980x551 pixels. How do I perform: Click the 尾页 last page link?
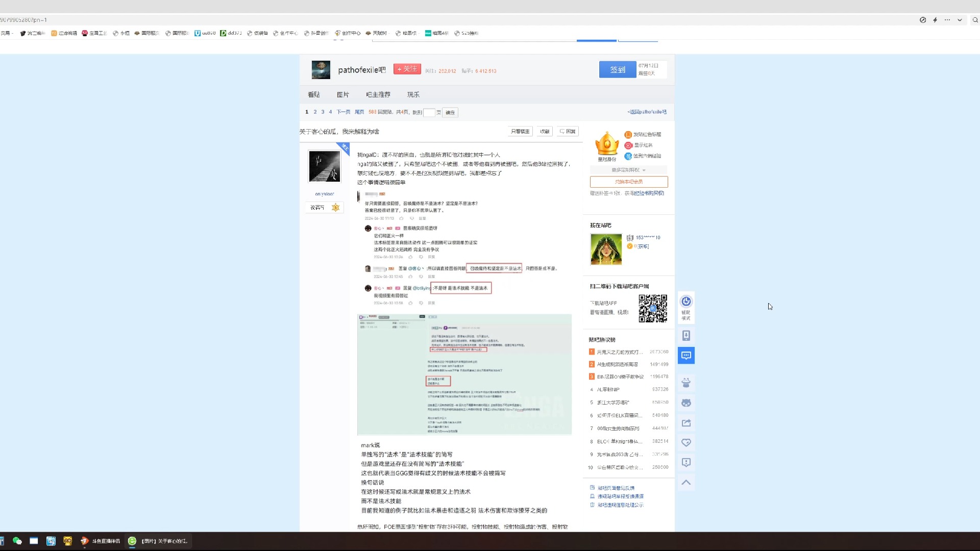click(x=359, y=112)
